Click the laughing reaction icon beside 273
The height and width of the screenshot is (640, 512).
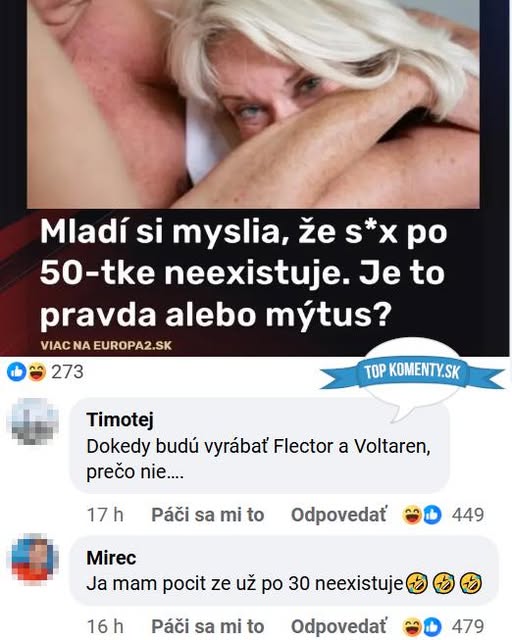[x=36, y=371]
